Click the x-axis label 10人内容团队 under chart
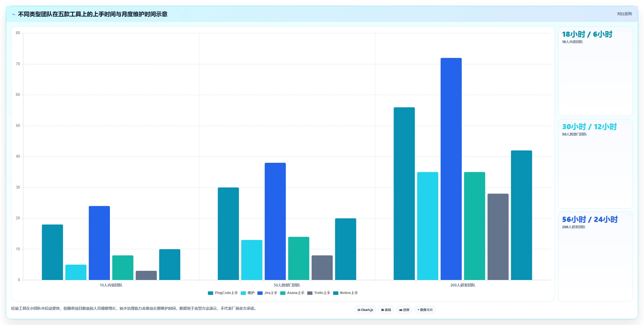The height and width of the screenshot is (325, 644). coord(111,285)
